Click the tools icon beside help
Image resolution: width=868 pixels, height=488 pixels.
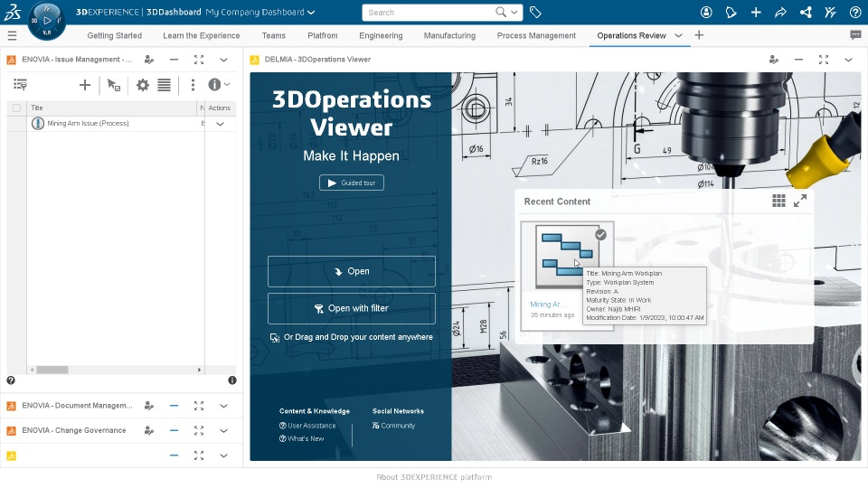830,12
